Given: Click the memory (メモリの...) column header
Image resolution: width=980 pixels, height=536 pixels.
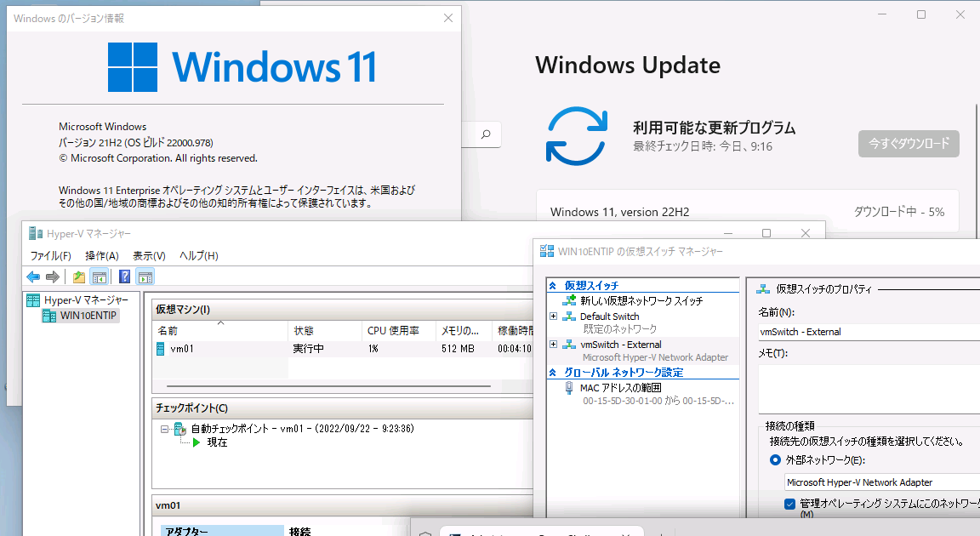Looking at the screenshot, I should (464, 330).
